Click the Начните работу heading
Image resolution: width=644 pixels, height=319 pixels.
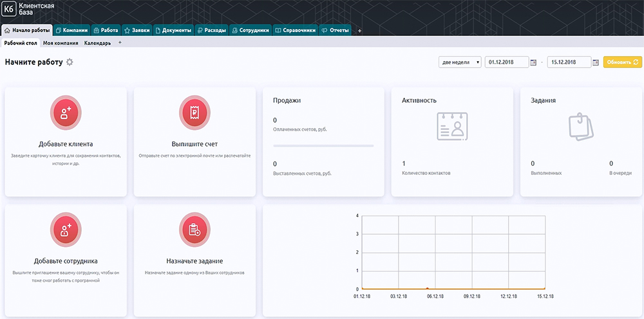(x=33, y=62)
